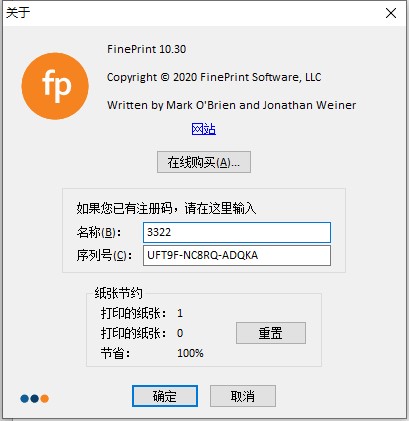Click into the 序列号(C) serial number field
The width and height of the screenshot is (409, 421).
pos(237,255)
